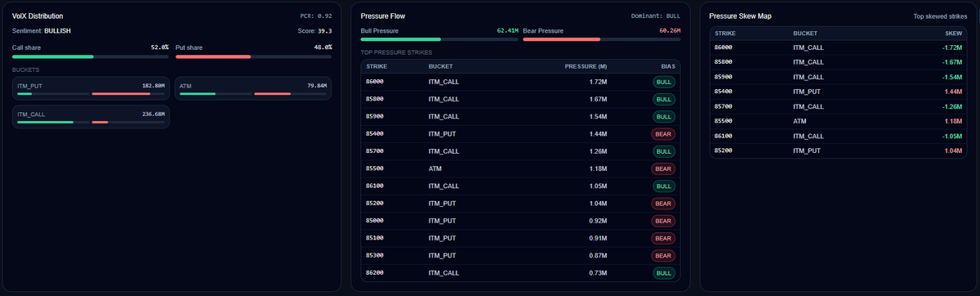Select the 1.72M value in Pressure Flow table
980x296 pixels.
598,82
